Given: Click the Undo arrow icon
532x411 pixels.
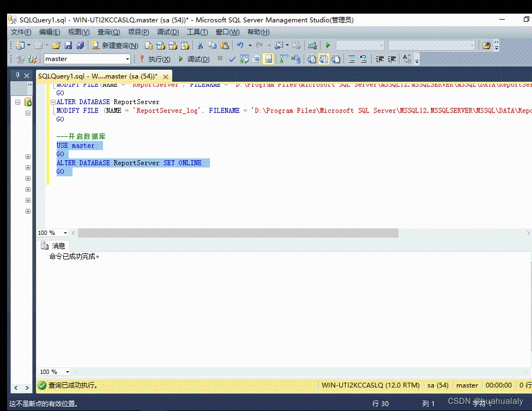Looking at the screenshot, I should [240, 45].
